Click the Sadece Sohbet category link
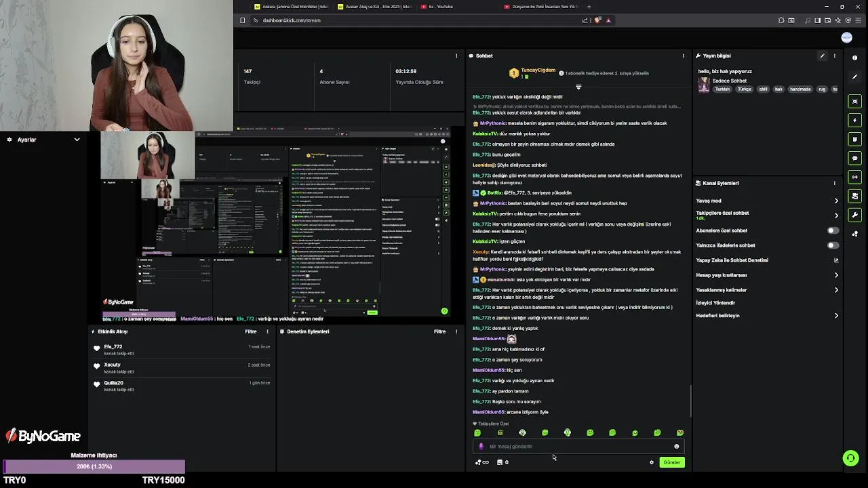This screenshot has width=868, height=488. (x=730, y=81)
